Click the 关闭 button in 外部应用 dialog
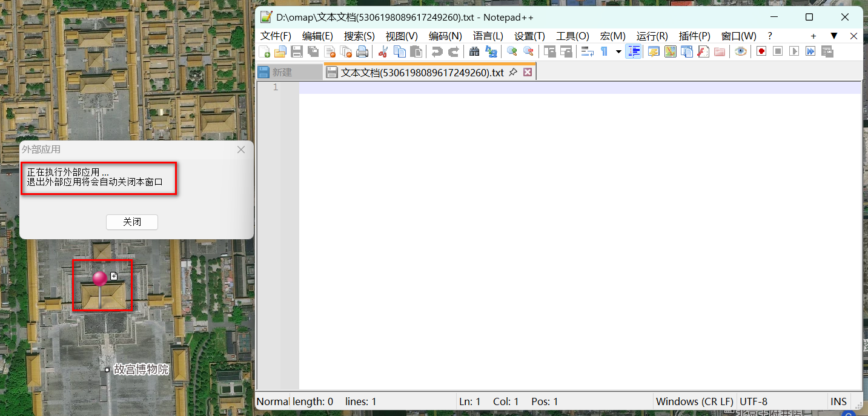 (132, 222)
